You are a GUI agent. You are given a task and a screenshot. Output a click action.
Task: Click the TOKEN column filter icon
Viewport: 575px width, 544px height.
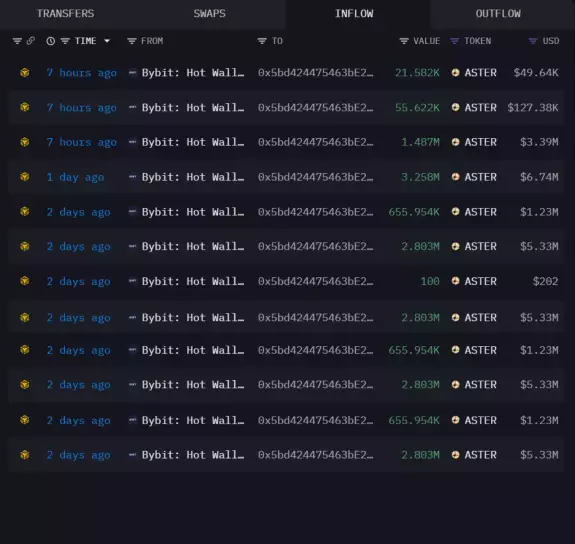click(x=454, y=41)
